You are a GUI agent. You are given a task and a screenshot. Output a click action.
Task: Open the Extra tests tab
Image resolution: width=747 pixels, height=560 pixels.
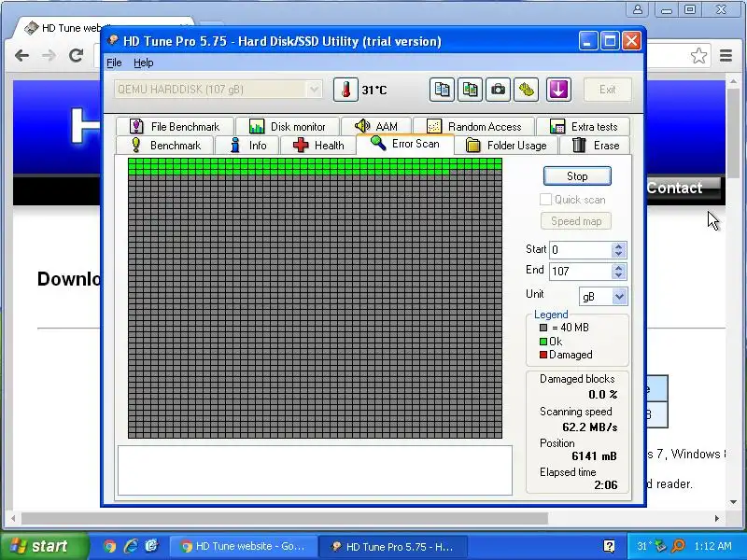pos(583,126)
